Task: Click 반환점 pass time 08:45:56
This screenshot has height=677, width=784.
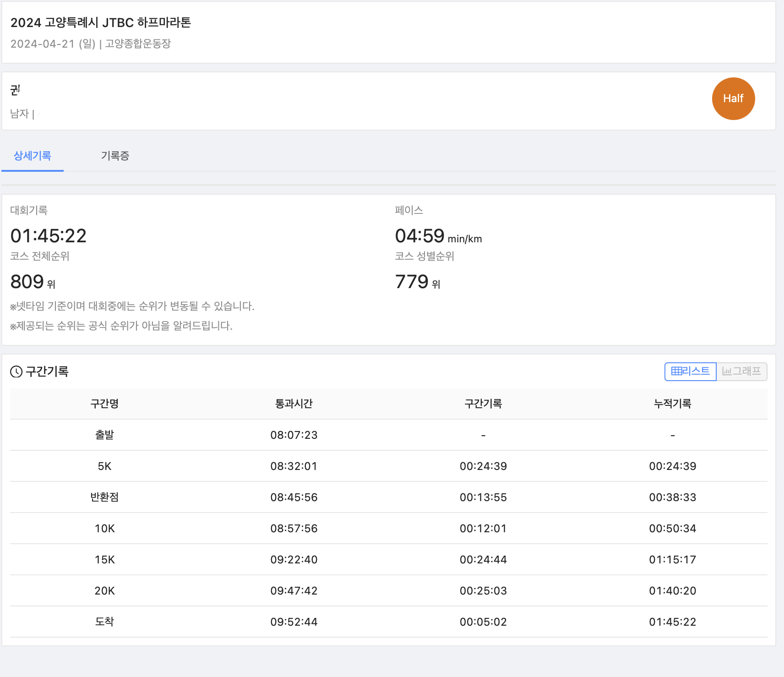Action: click(294, 497)
